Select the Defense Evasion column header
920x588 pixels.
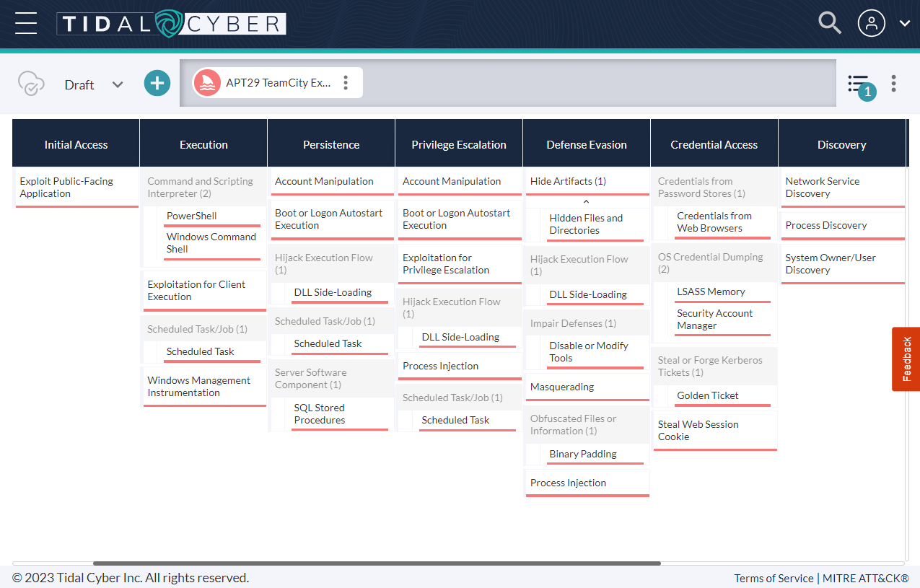click(587, 144)
